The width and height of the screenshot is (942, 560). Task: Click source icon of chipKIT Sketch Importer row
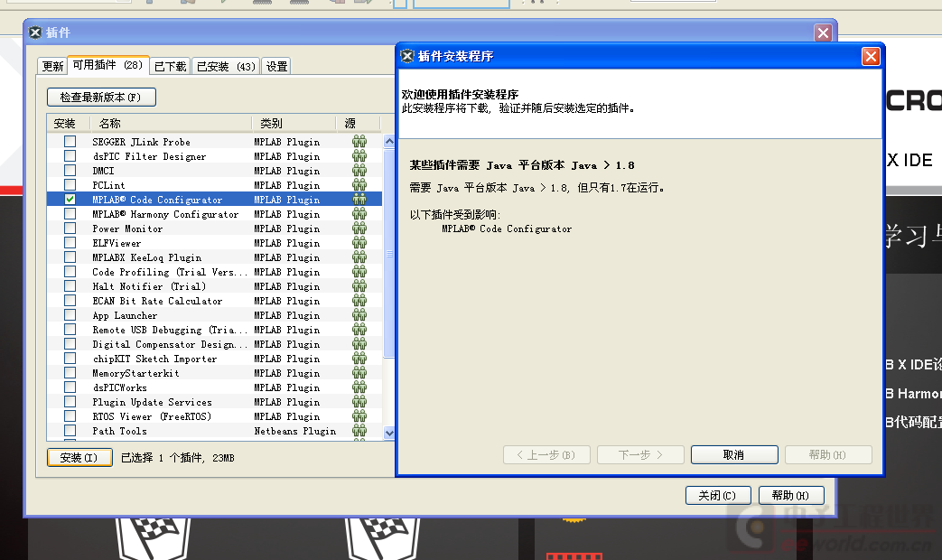[x=359, y=358]
